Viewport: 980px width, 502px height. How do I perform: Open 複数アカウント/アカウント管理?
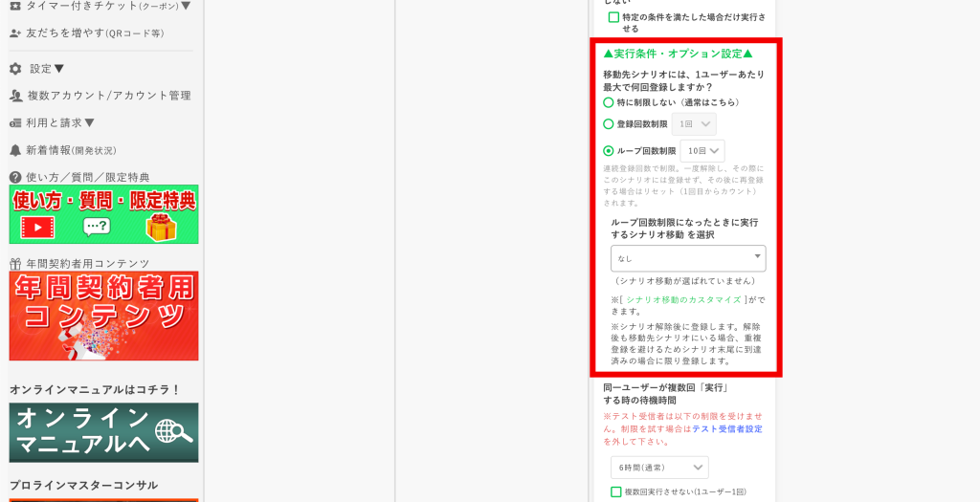pyautogui.click(x=109, y=96)
